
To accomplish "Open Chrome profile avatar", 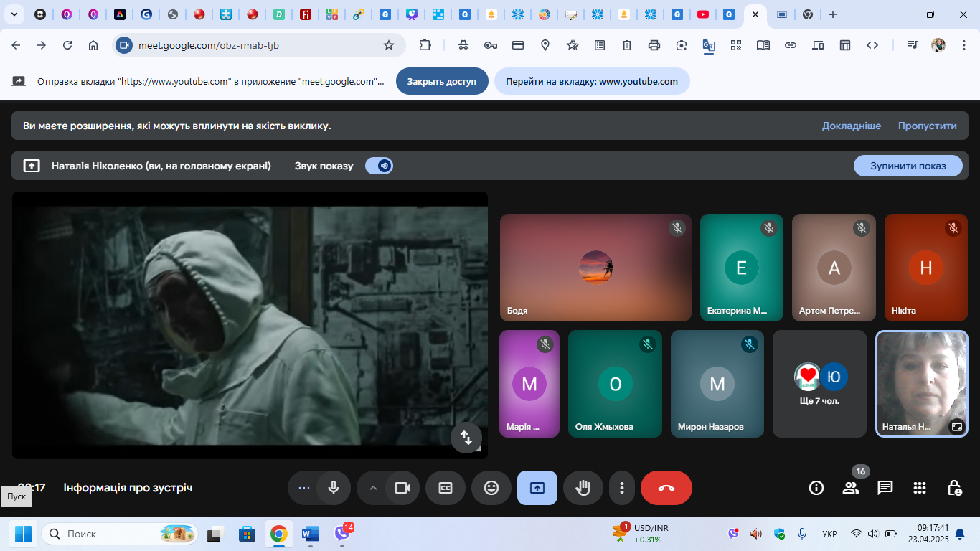I will 938,45.
